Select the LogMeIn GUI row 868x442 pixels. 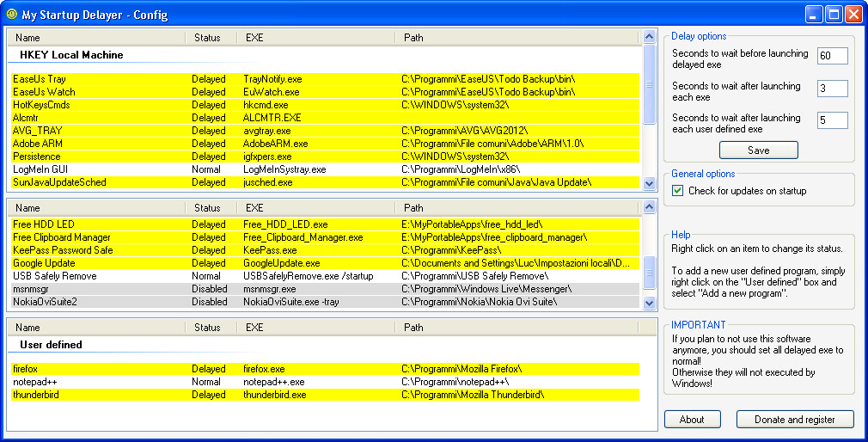point(326,169)
